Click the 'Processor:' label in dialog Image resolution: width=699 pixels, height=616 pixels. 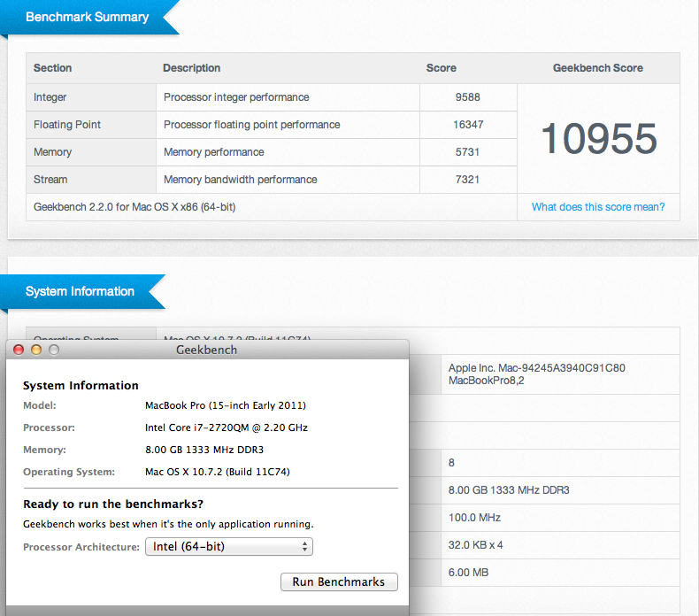tap(49, 427)
